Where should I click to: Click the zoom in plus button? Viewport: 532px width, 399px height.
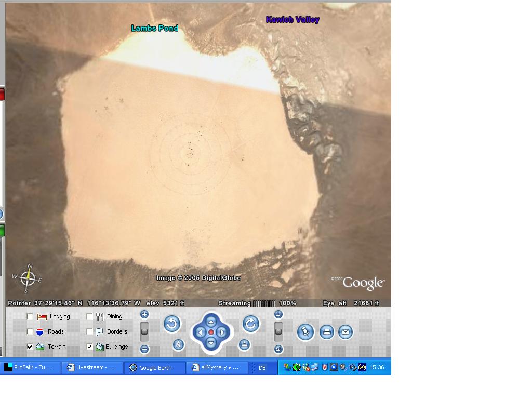point(144,314)
